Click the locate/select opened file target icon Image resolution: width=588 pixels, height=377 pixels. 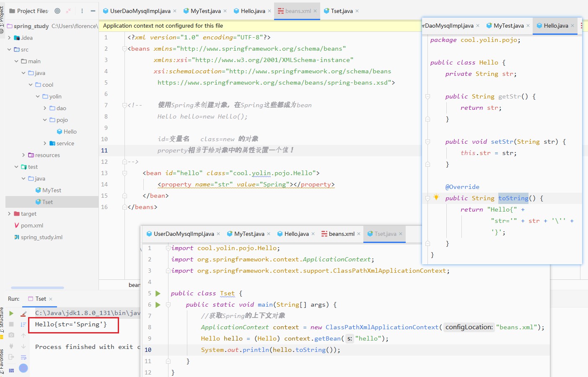(57, 11)
